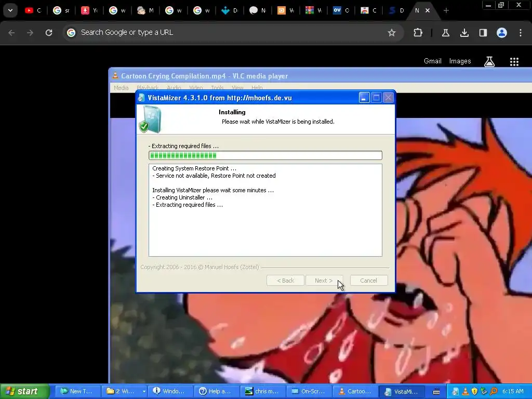
Task: Go back in Chrome
Action: point(11,33)
